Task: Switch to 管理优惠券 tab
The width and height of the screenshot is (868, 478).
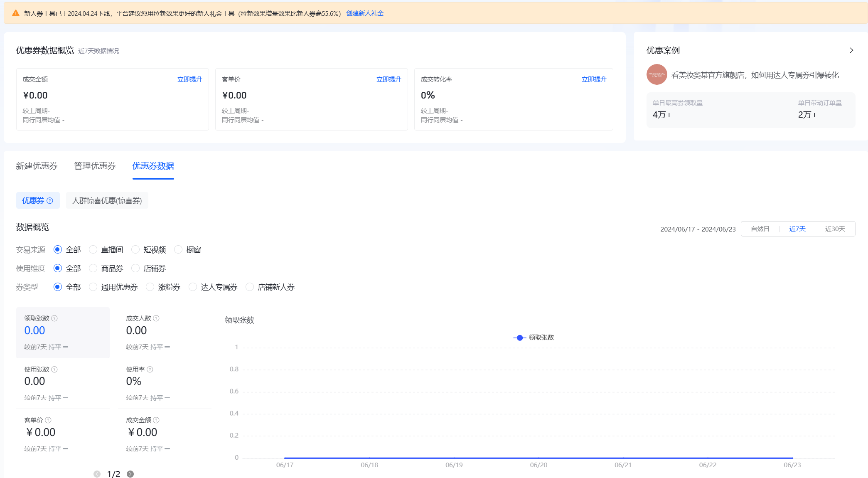Action: point(95,166)
